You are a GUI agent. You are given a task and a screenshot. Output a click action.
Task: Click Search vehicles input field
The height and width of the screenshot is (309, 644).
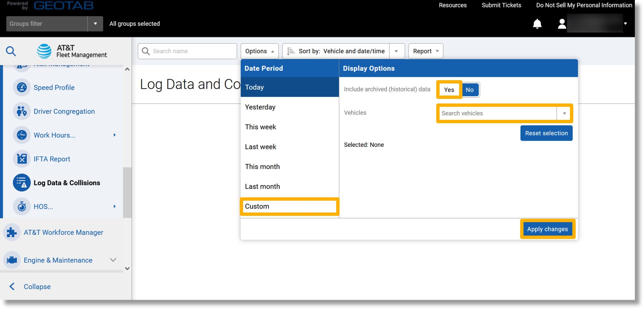tap(497, 113)
